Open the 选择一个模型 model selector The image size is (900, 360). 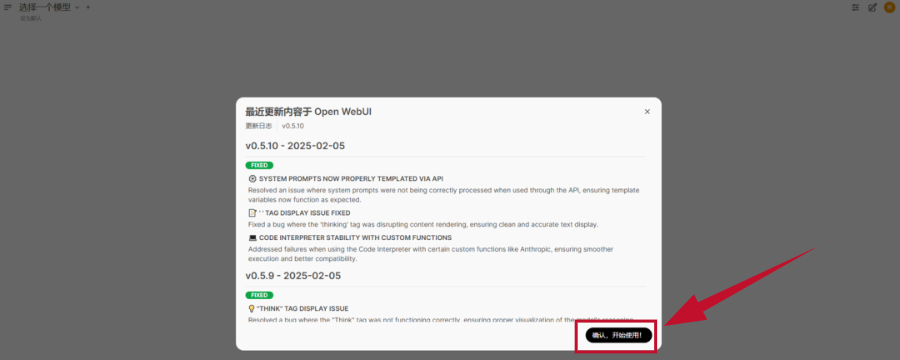coord(49,7)
